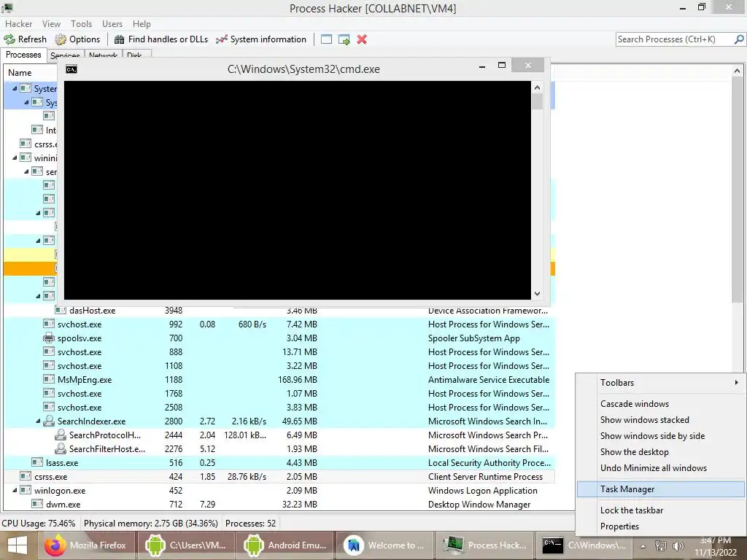The image size is (747, 560).
Task: Select the SearchIndexer.exe process icon
Action: coord(49,421)
